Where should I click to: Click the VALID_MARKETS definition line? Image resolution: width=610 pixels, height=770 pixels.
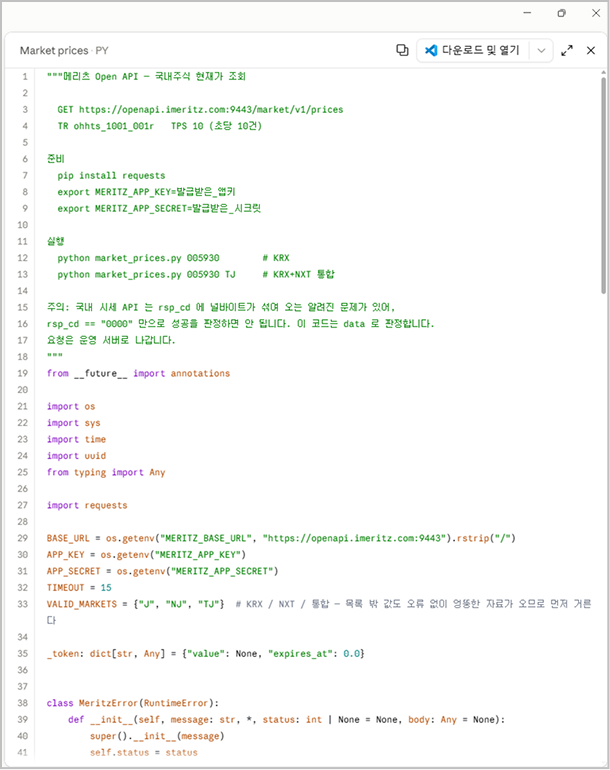[319, 612]
